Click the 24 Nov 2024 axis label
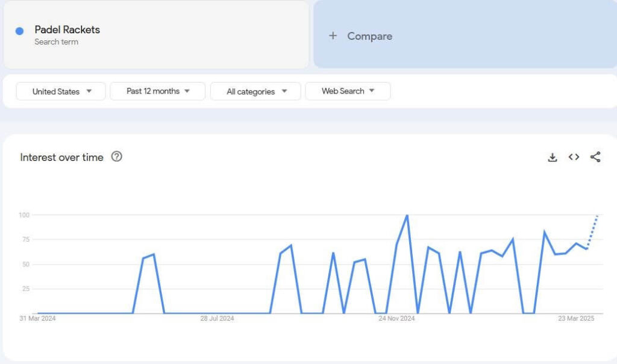Image resolution: width=617 pixels, height=364 pixels. pos(396,319)
